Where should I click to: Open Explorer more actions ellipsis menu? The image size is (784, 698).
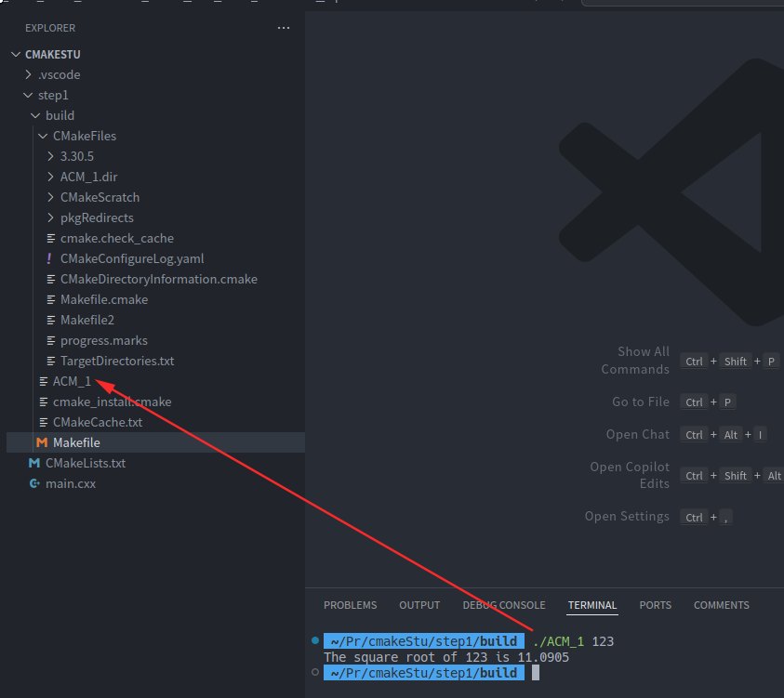coord(284,28)
